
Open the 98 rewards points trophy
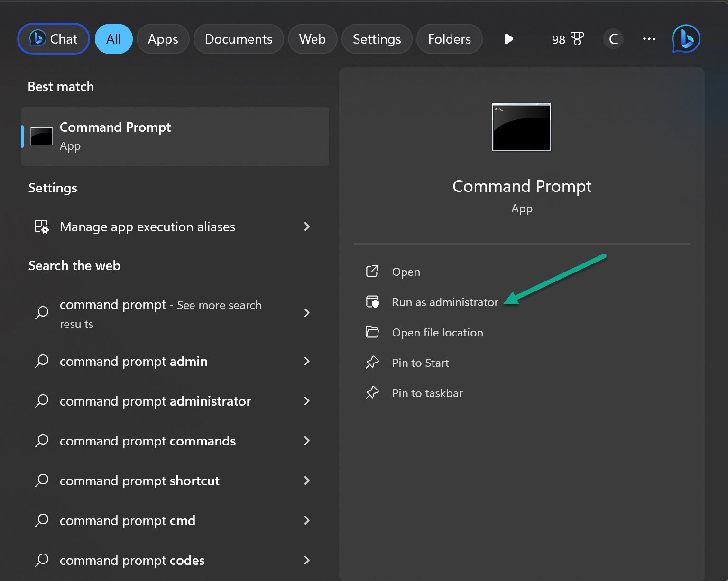tap(568, 39)
